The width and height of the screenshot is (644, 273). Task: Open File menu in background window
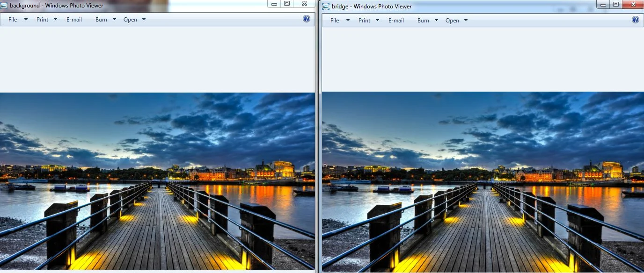tap(13, 20)
